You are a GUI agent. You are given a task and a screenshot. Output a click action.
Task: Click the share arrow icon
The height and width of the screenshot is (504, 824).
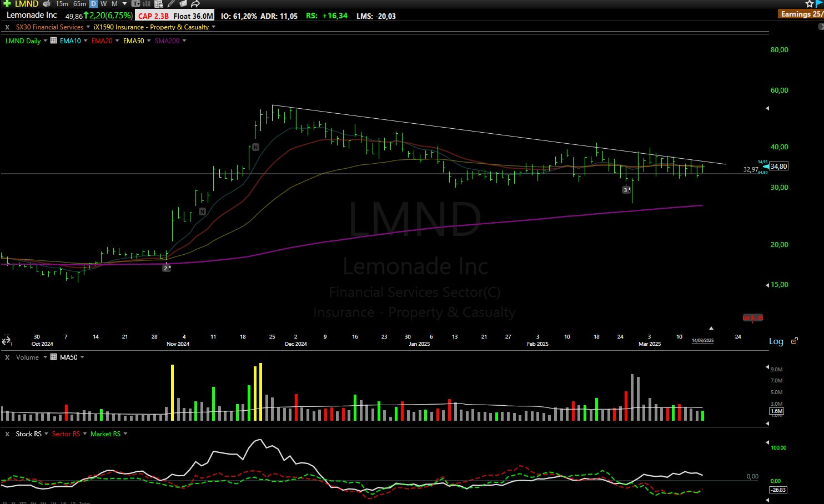195,3
